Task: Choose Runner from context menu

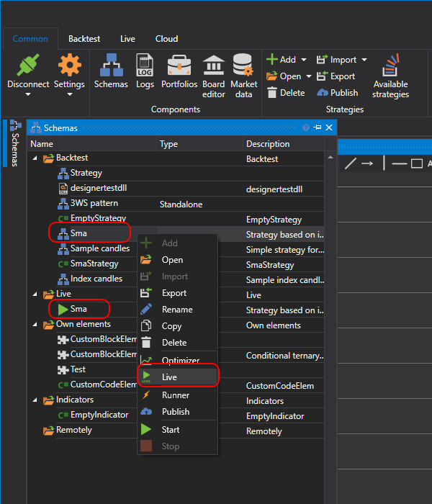Action: pyautogui.click(x=177, y=395)
